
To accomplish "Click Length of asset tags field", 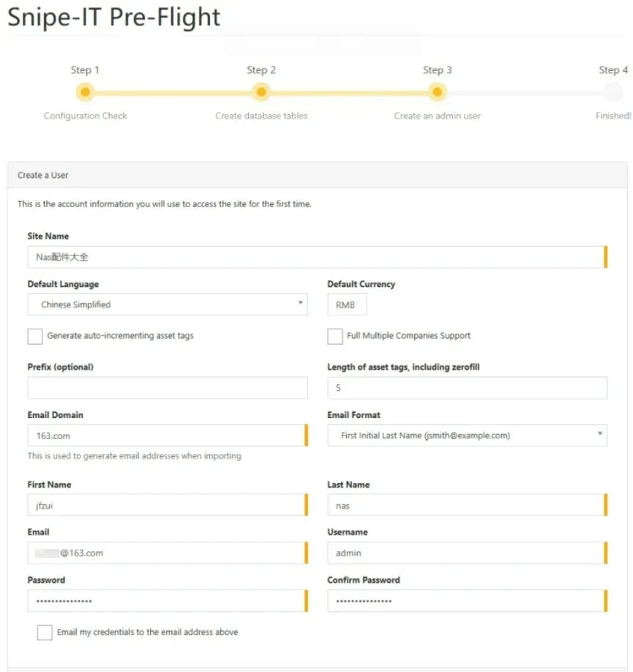I will click(x=467, y=388).
